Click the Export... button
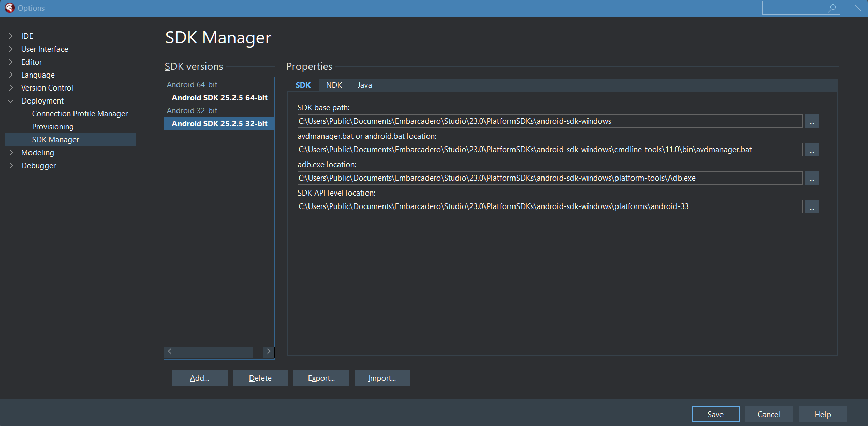Image resolution: width=868 pixels, height=428 pixels. [x=321, y=378]
